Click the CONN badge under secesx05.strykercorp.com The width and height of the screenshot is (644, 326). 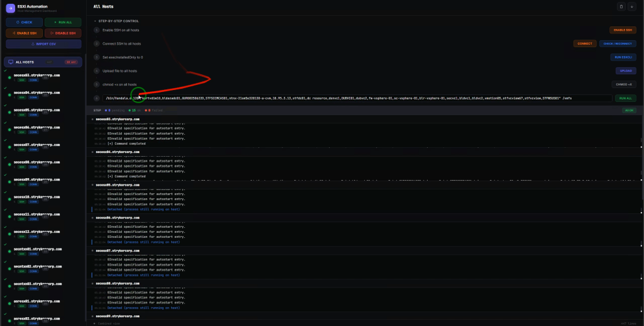click(x=33, y=115)
